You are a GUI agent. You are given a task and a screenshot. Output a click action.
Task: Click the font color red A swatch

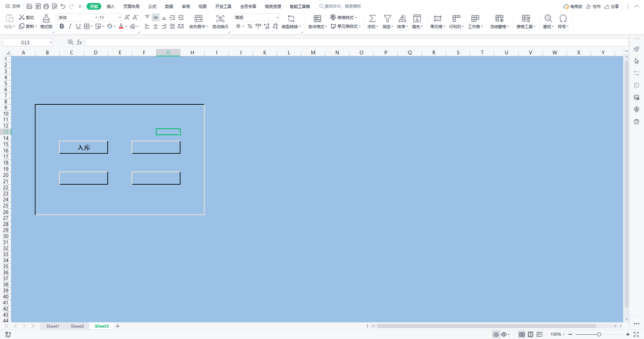[121, 26]
